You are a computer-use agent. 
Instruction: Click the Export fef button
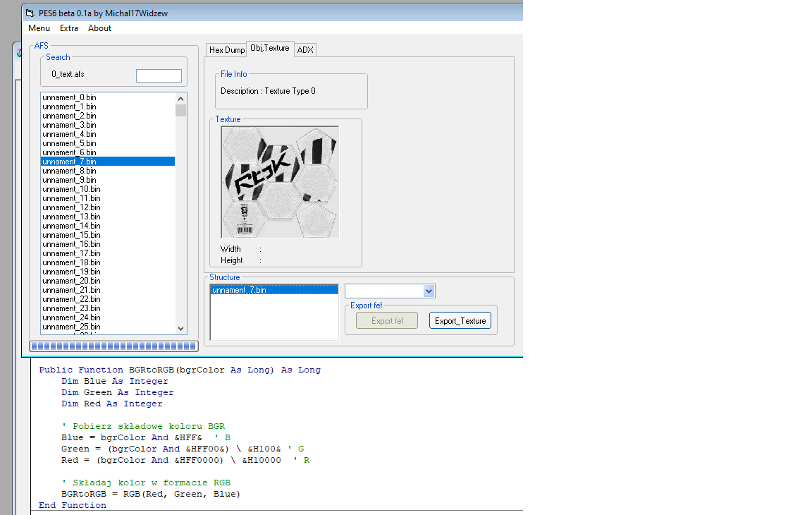pyautogui.click(x=387, y=321)
